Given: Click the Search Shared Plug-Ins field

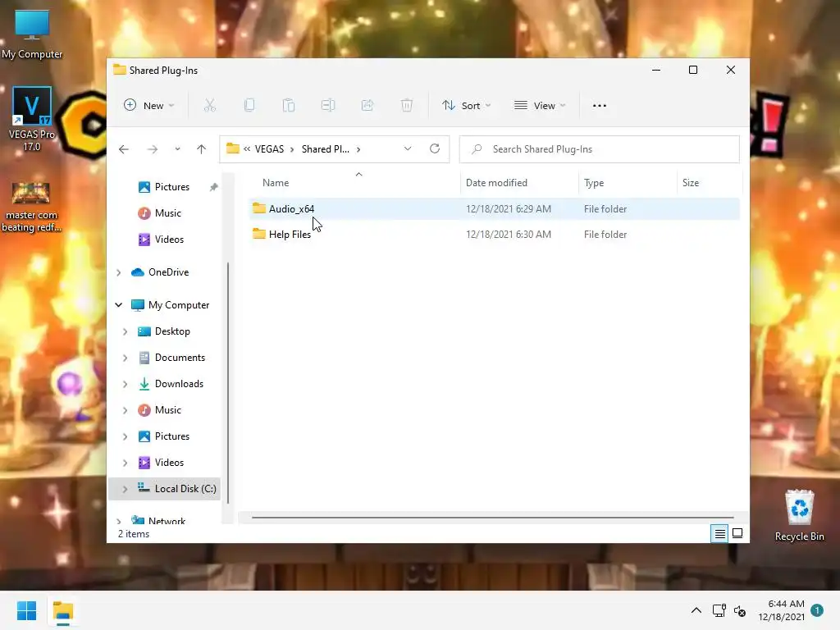Looking at the screenshot, I should click(600, 149).
